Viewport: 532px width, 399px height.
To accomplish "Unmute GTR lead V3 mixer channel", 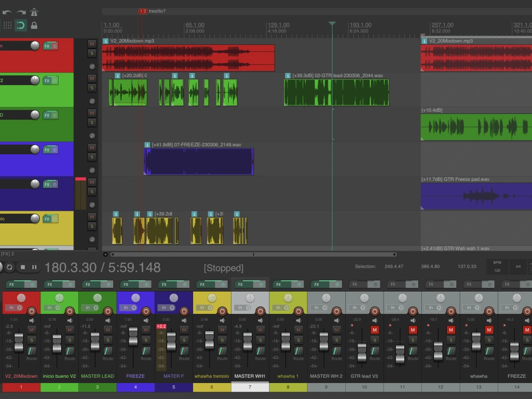I will point(375,330).
